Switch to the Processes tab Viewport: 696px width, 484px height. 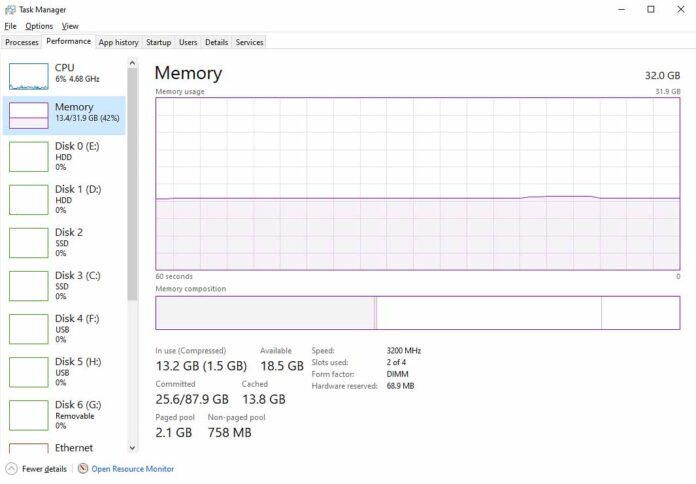pos(22,42)
